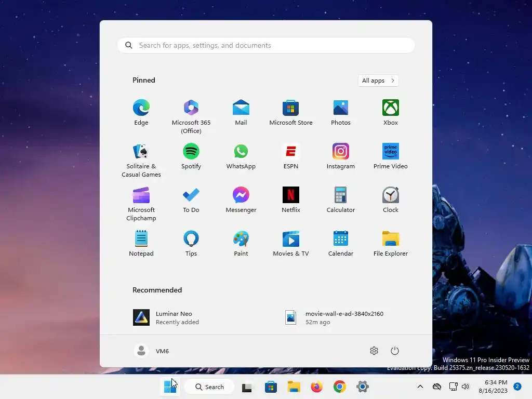
Task: Launch Paint
Action: (x=241, y=244)
